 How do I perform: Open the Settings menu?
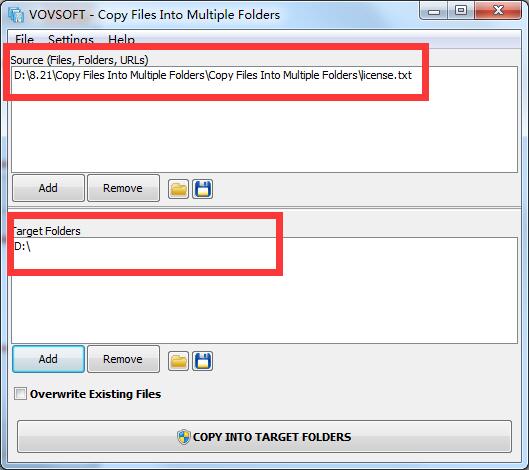coord(71,39)
